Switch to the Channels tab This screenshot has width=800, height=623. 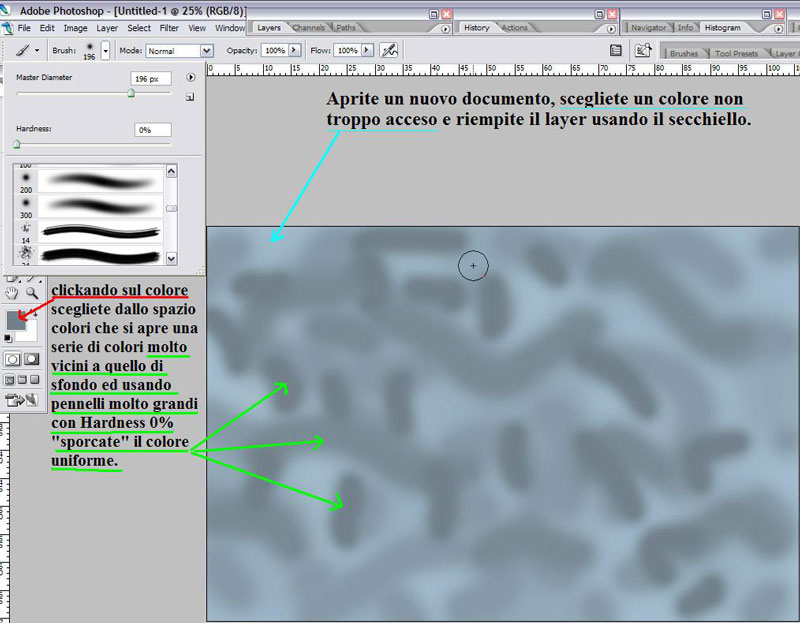309,28
